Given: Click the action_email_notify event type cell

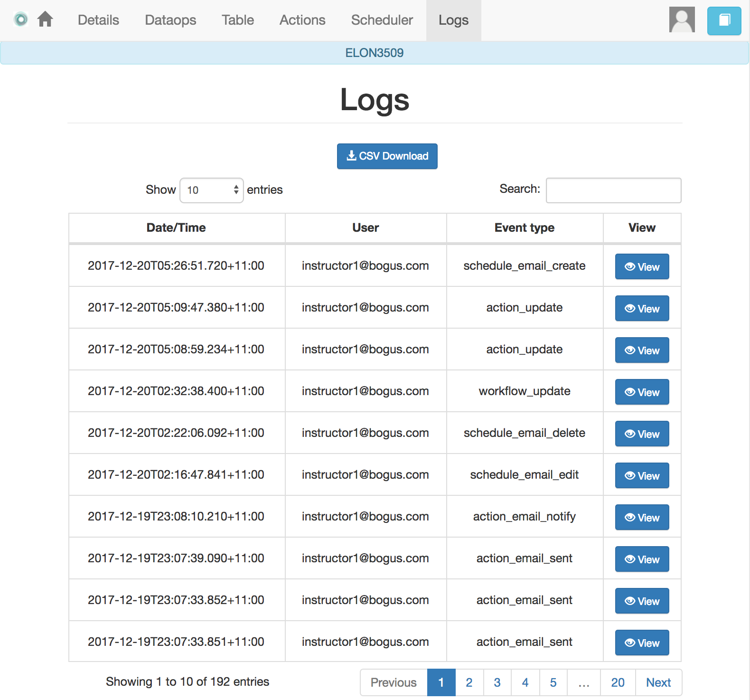Looking at the screenshot, I should (x=525, y=516).
